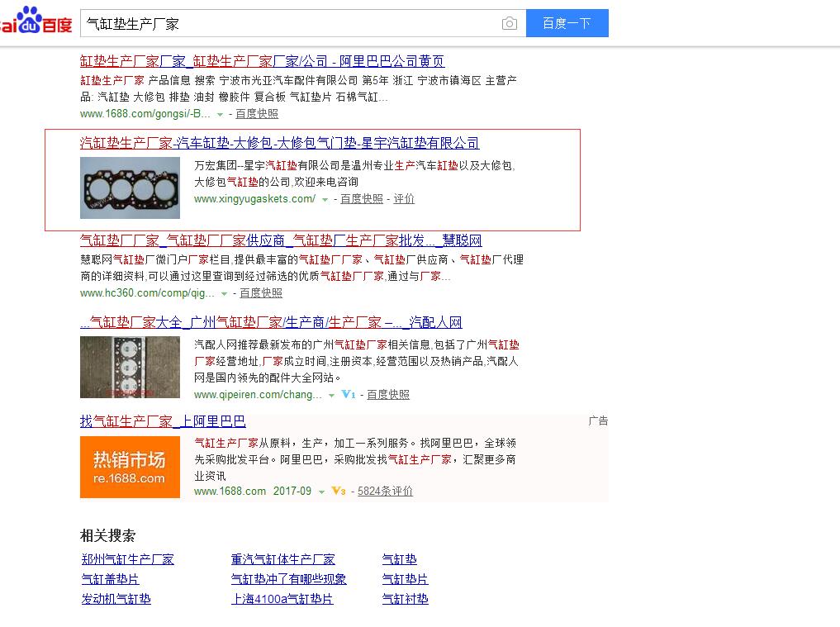
Task: Open the 5824条评价 reviews link
Action: 383,491
